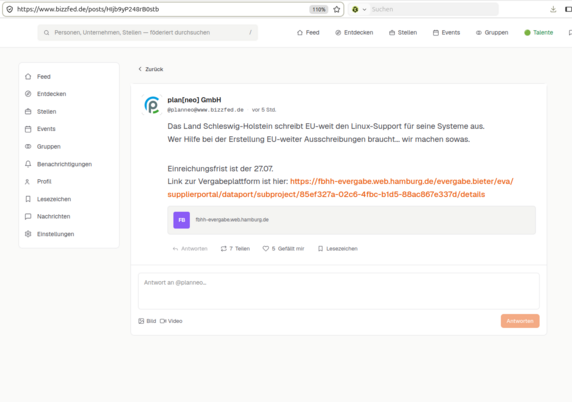Click Gefällt mir with 5 likes
572x402 pixels.
pos(283,248)
